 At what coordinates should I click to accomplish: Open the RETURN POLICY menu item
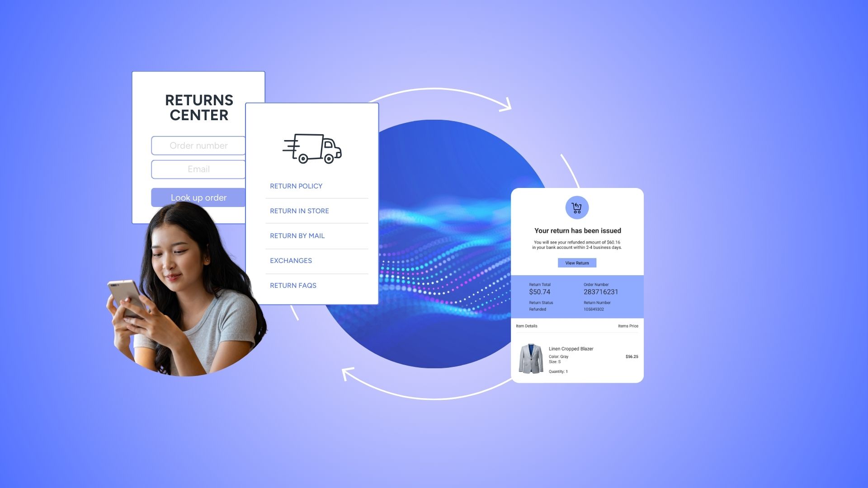point(296,186)
